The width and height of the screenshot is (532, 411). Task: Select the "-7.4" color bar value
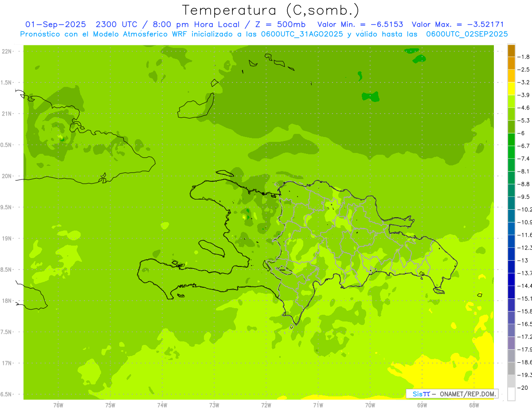pyautogui.click(x=524, y=158)
